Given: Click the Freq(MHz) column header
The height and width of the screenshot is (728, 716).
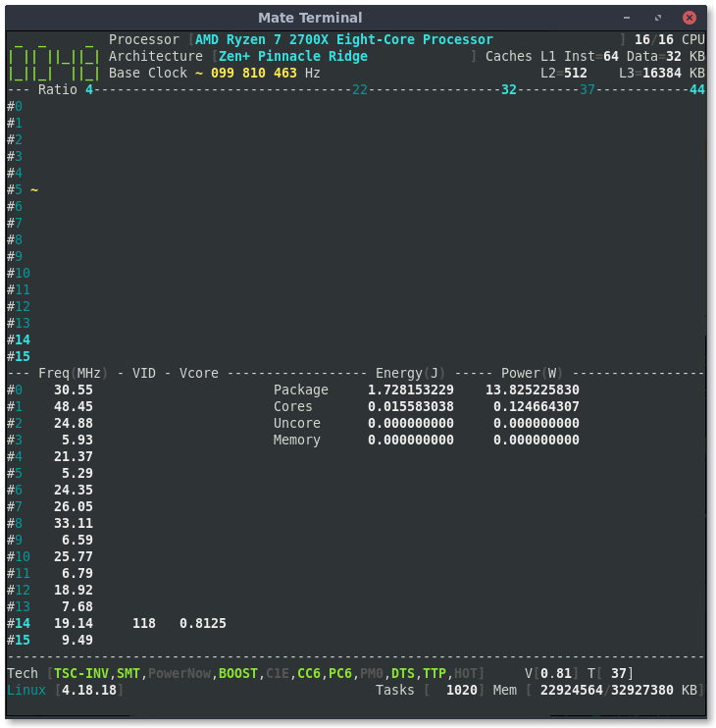Looking at the screenshot, I should (x=74, y=373).
